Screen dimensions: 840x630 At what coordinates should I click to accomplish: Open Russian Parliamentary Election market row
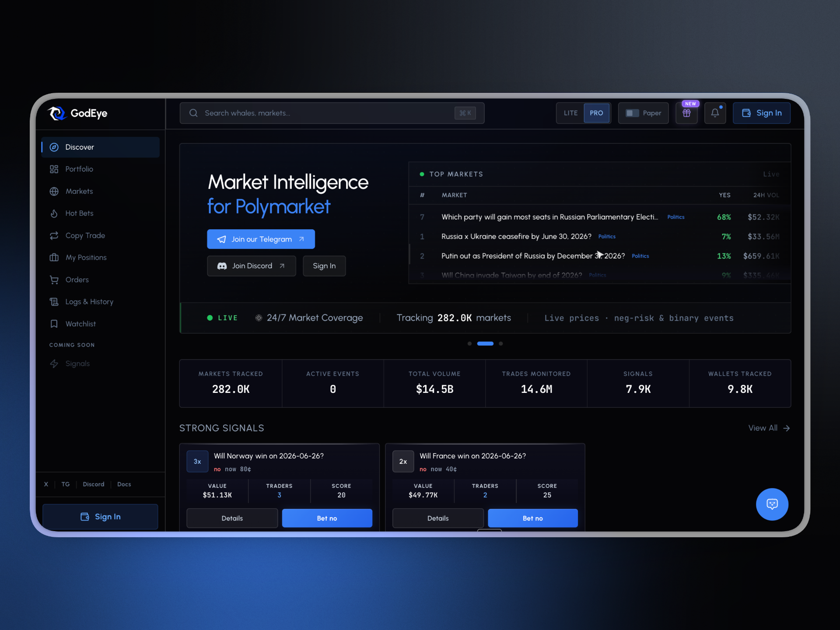pos(599,217)
